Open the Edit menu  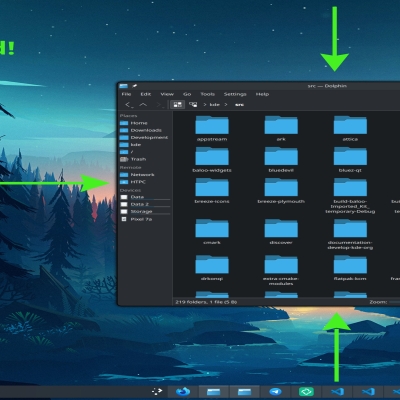(x=145, y=94)
